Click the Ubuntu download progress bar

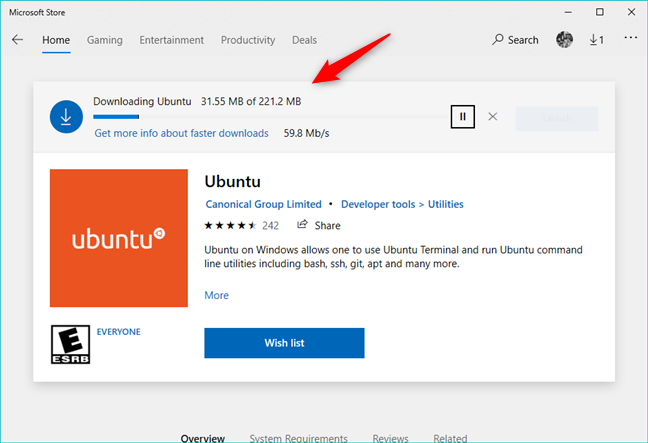(272, 117)
